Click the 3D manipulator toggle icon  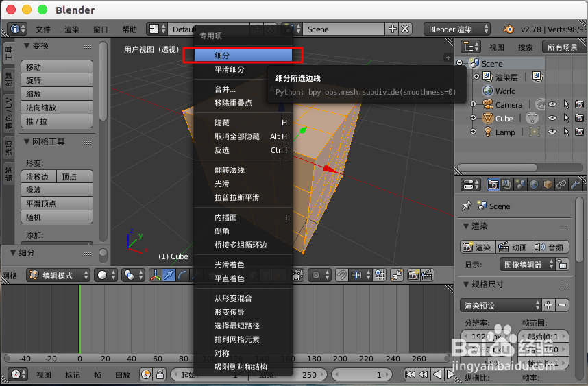(156, 276)
